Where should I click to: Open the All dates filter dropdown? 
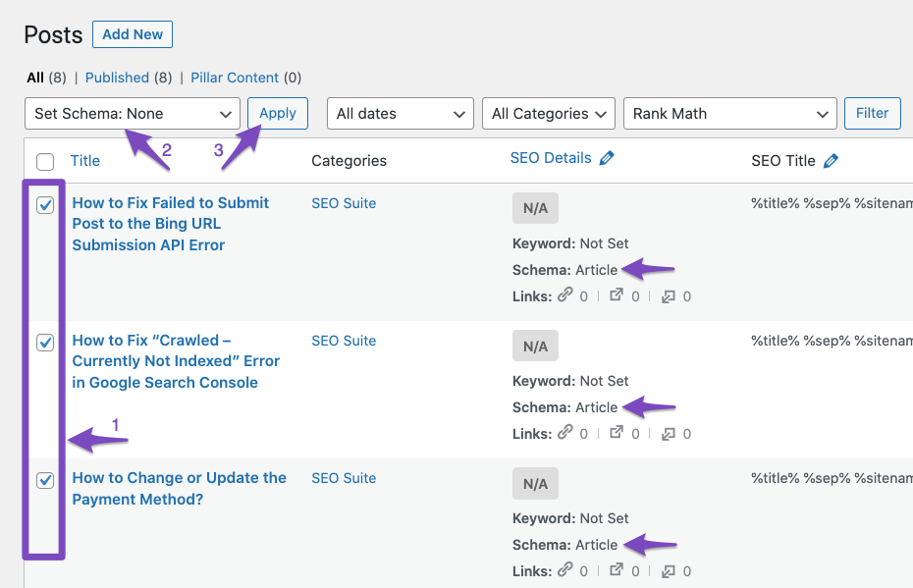pyautogui.click(x=400, y=114)
